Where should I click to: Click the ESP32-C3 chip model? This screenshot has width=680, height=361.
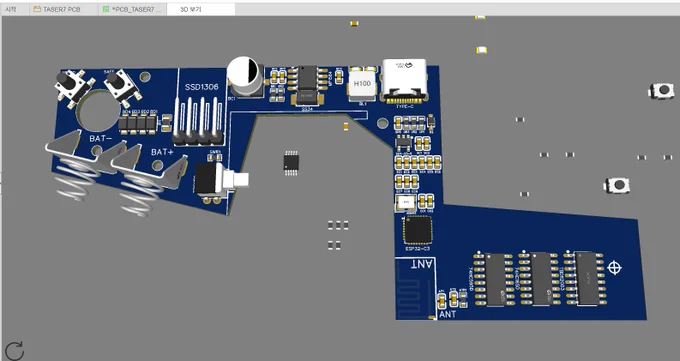pos(418,230)
